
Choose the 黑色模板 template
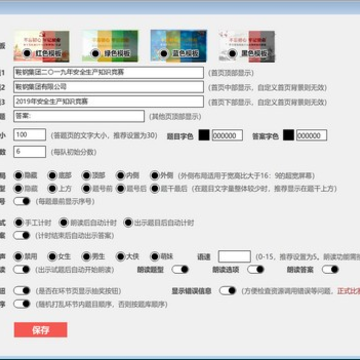(x=233, y=53)
